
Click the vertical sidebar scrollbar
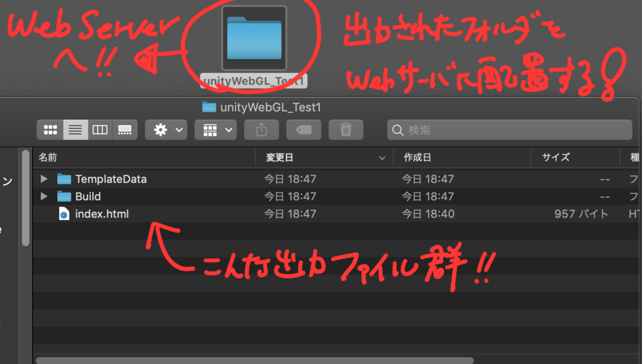coord(25,199)
